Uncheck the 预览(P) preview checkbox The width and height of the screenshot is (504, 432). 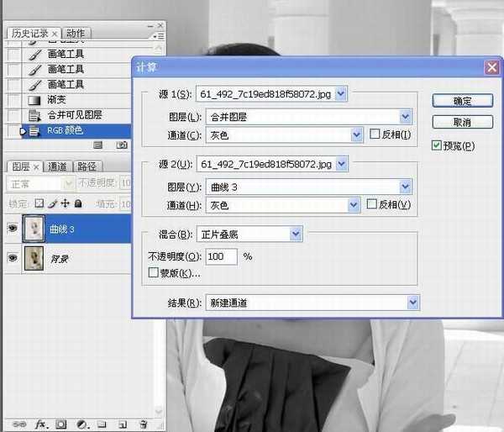point(436,146)
